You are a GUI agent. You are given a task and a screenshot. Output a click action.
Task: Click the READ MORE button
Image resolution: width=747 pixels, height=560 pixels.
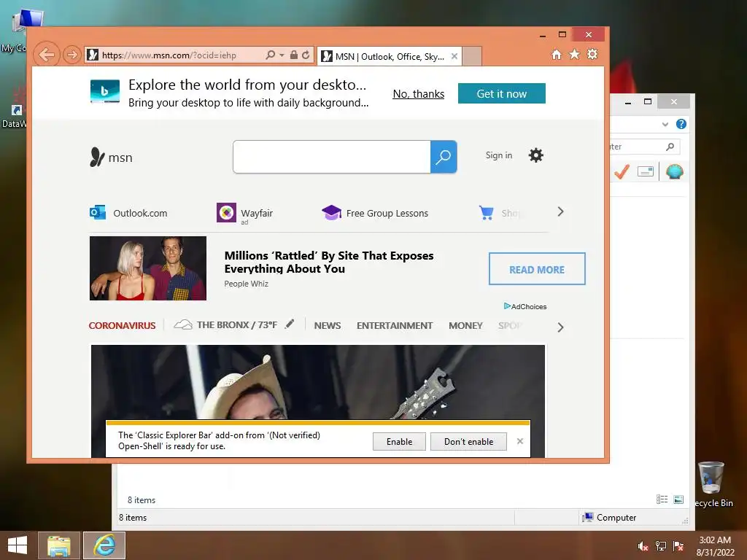pos(537,269)
